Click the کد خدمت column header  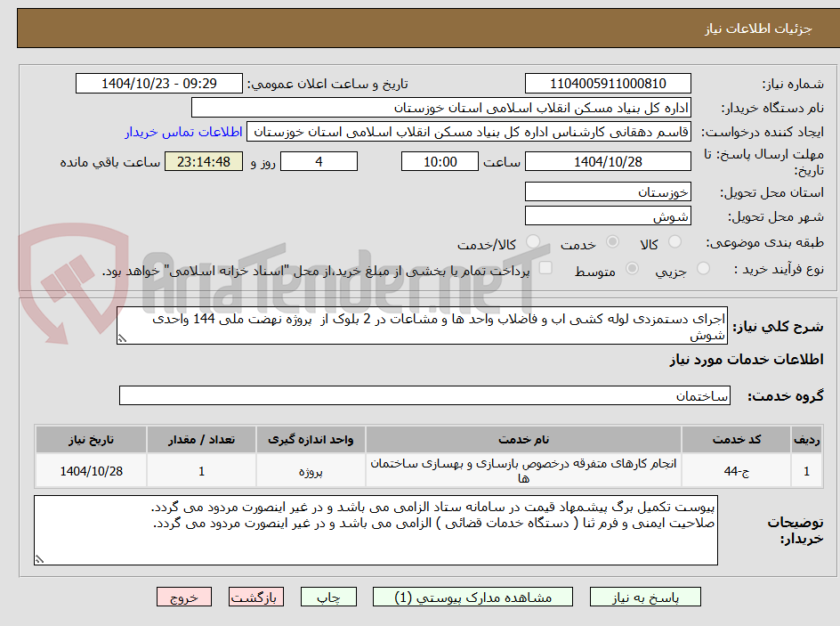click(x=737, y=440)
